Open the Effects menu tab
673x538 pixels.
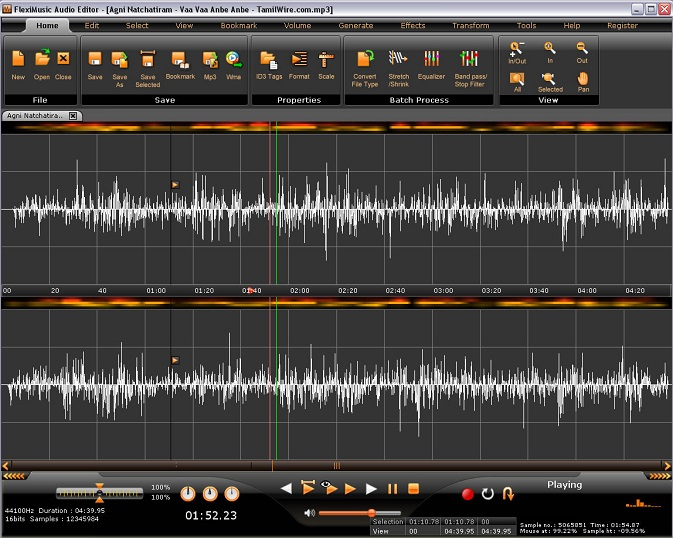coord(412,25)
